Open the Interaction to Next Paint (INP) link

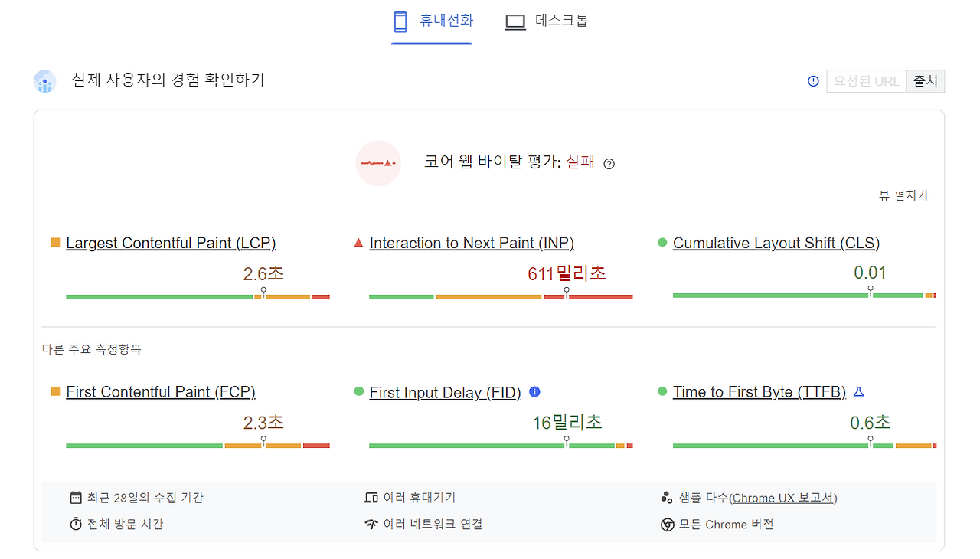tap(472, 243)
